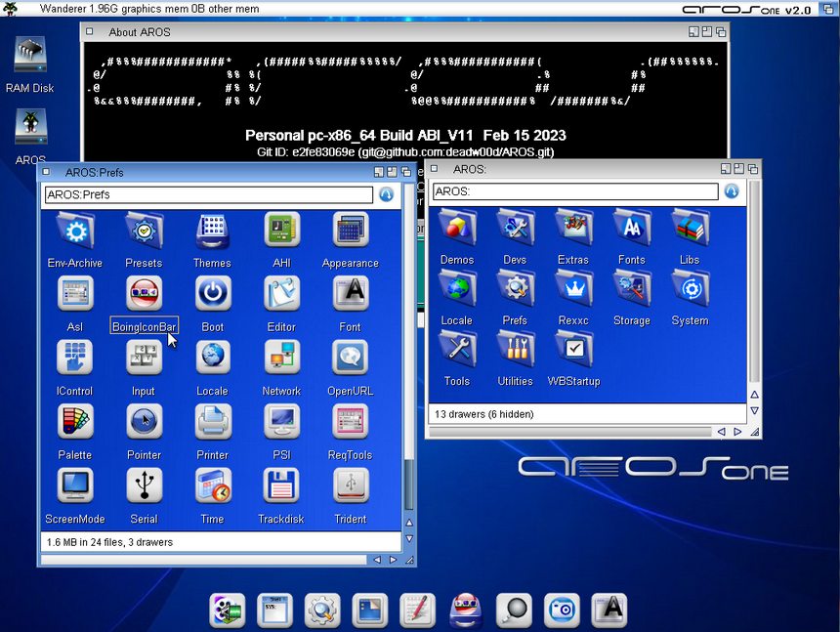This screenshot has height=632, width=840.
Task: Open the ScreenMode preferences icon
Action: click(x=74, y=485)
